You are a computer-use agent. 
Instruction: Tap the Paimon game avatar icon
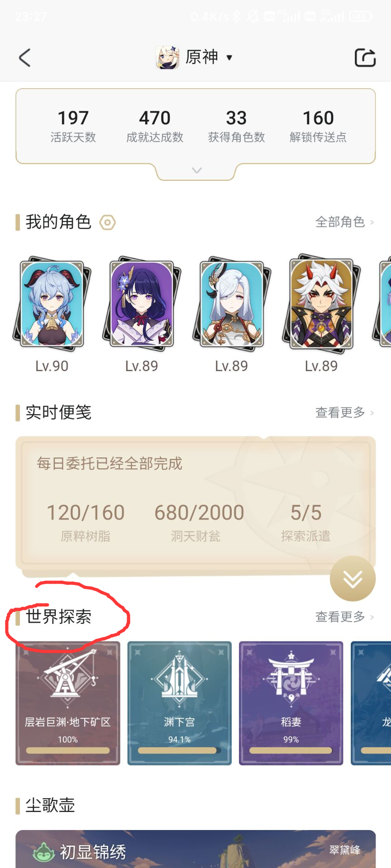167,57
